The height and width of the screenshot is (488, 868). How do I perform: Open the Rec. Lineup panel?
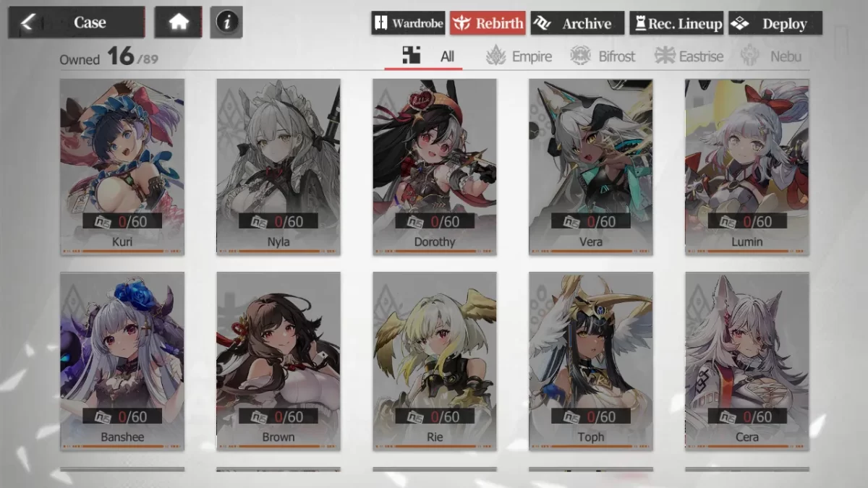click(x=676, y=23)
